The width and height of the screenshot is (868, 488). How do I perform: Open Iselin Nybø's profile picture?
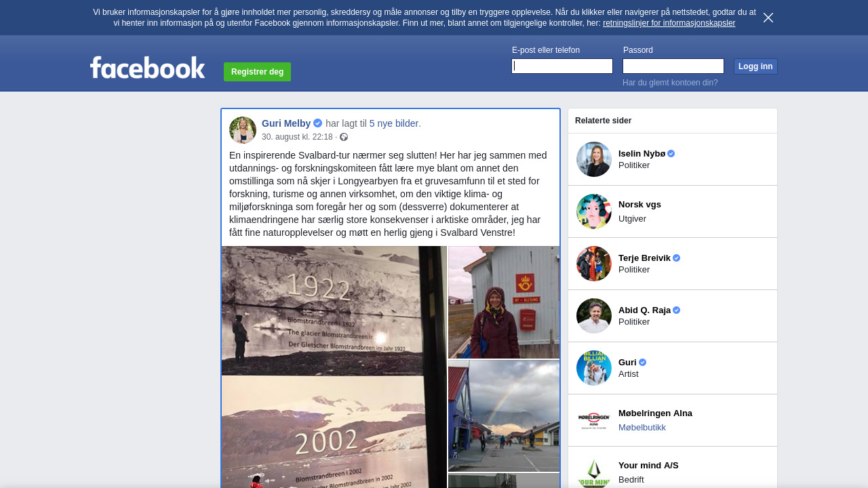594,159
